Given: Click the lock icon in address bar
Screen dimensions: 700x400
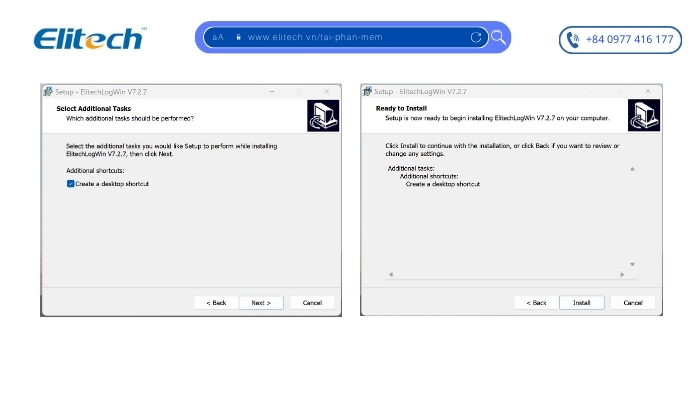Looking at the screenshot, I should 238,37.
